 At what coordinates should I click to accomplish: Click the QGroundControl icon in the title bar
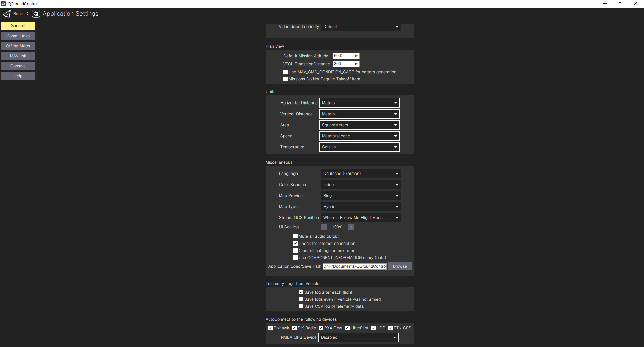[3, 4]
